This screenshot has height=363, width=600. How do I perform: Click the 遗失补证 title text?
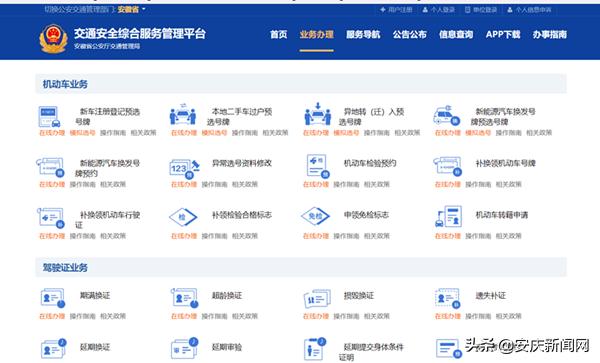491,296
